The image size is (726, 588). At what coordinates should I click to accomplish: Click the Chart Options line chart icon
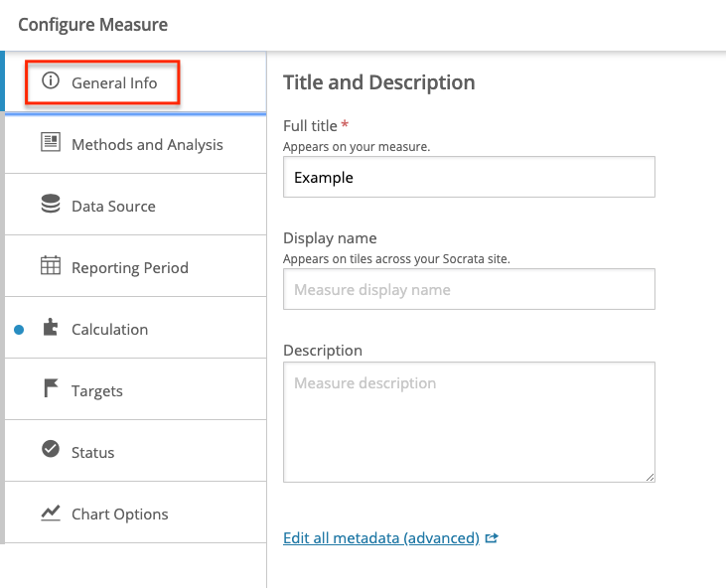51,513
